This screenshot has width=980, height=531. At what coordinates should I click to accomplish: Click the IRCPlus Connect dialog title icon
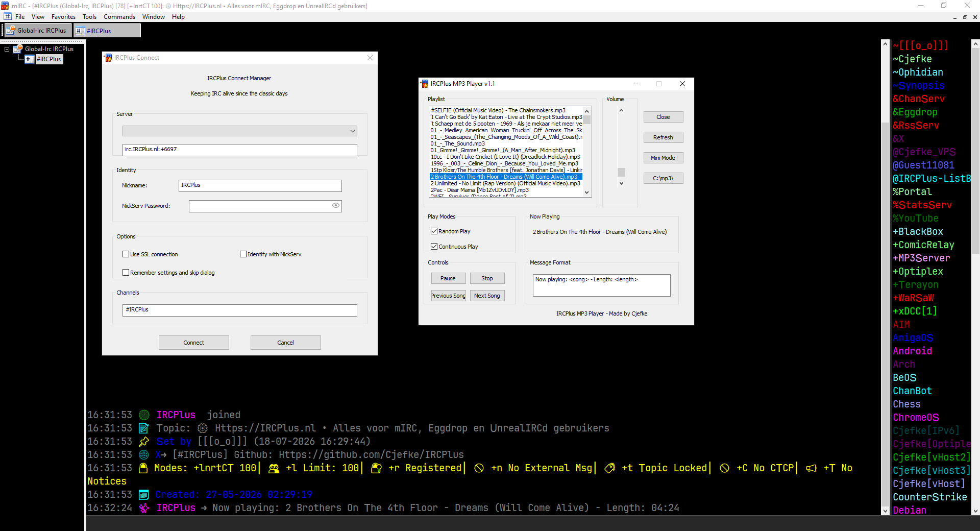tap(108, 58)
